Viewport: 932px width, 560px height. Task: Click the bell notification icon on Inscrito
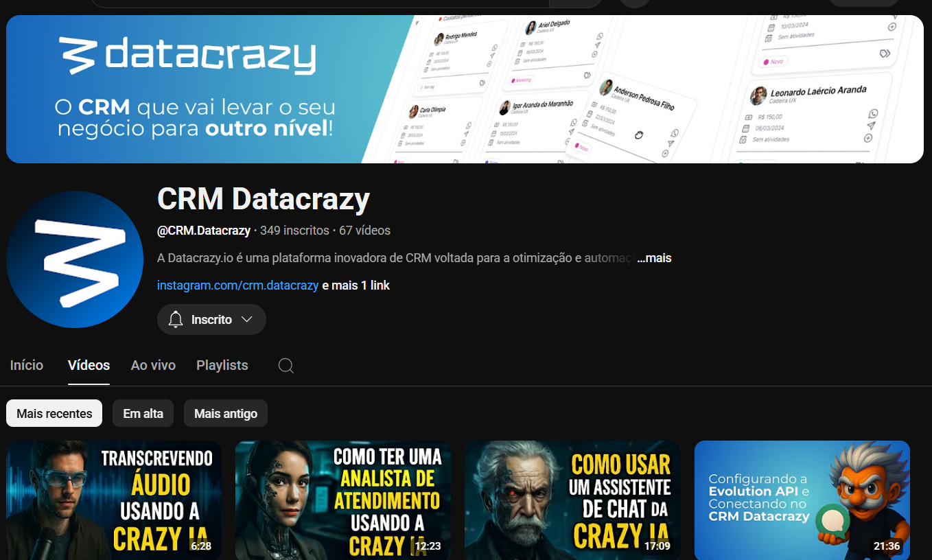[x=176, y=320]
